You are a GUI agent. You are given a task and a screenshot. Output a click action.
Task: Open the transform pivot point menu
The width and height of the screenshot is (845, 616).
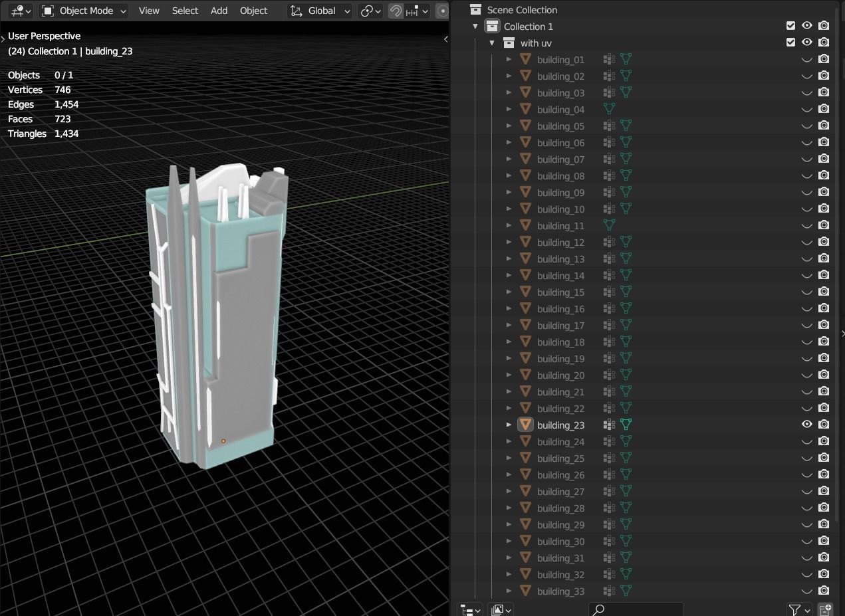coord(370,11)
